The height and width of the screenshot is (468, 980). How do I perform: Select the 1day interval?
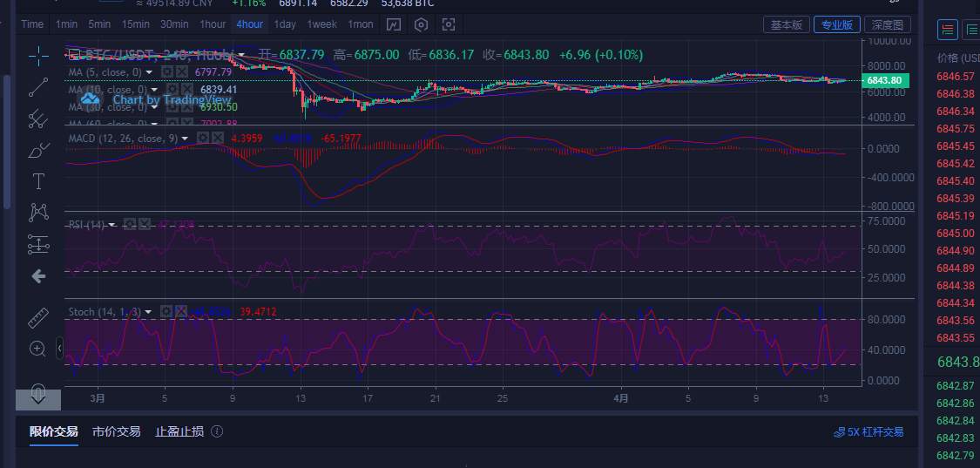284,24
